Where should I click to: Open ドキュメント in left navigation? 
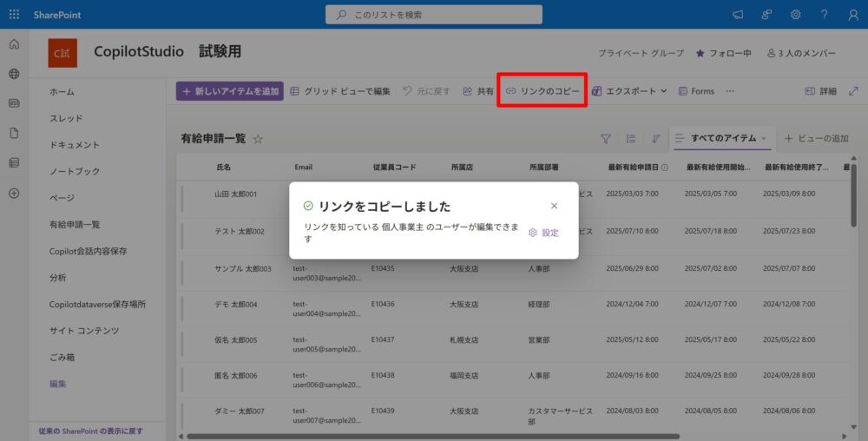click(75, 145)
